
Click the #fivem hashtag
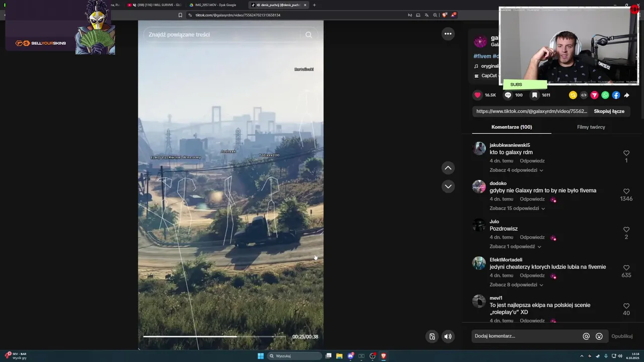(482, 56)
